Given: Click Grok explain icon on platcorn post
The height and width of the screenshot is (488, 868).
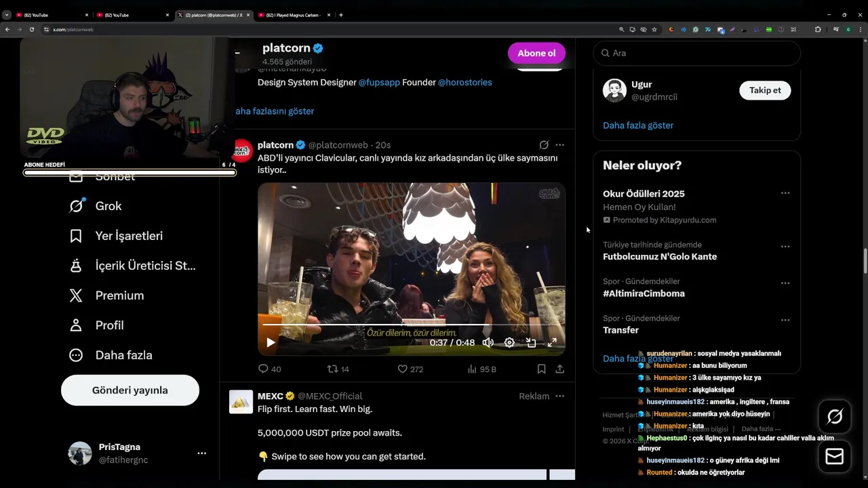Looking at the screenshot, I should [x=544, y=145].
